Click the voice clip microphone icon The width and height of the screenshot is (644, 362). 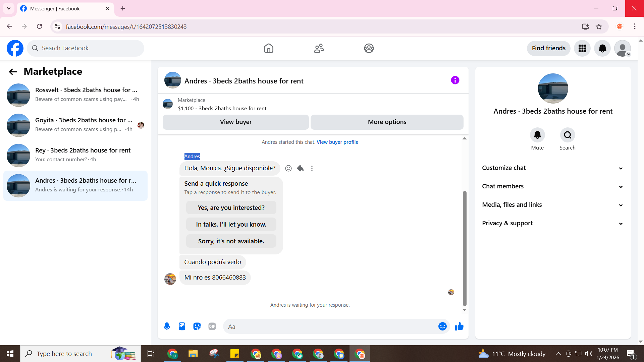pyautogui.click(x=167, y=326)
